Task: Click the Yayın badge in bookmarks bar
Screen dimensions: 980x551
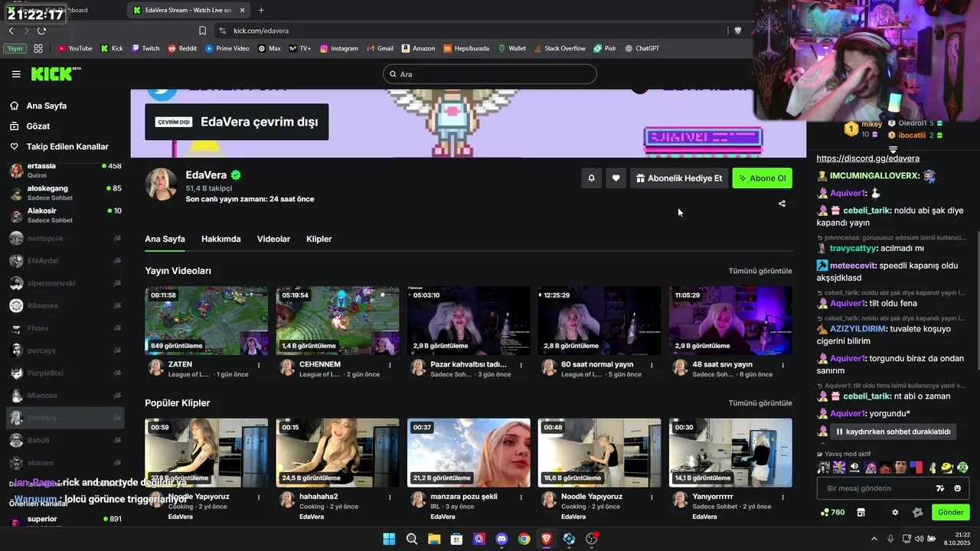Action: (14, 48)
